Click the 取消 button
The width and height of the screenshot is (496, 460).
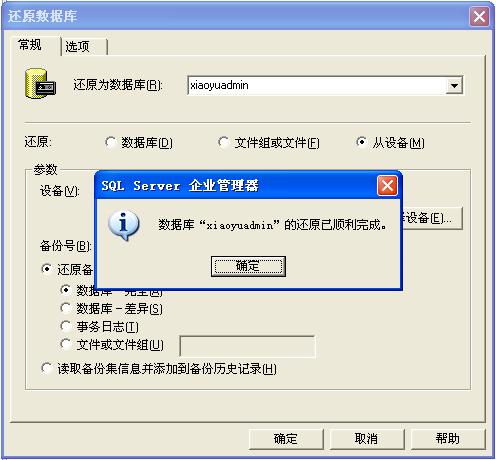pos(367,439)
